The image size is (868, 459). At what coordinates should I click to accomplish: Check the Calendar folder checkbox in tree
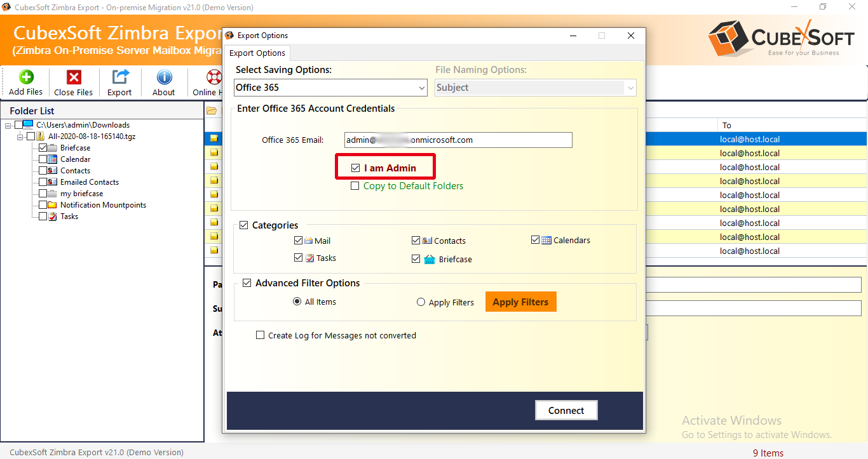tap(43, 159)
